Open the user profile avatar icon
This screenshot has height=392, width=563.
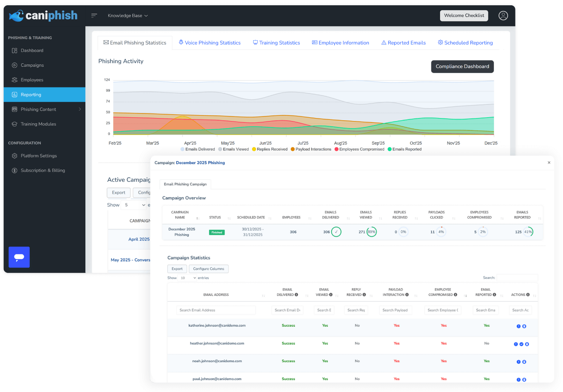pyautogui.click(x=503, y=15)
